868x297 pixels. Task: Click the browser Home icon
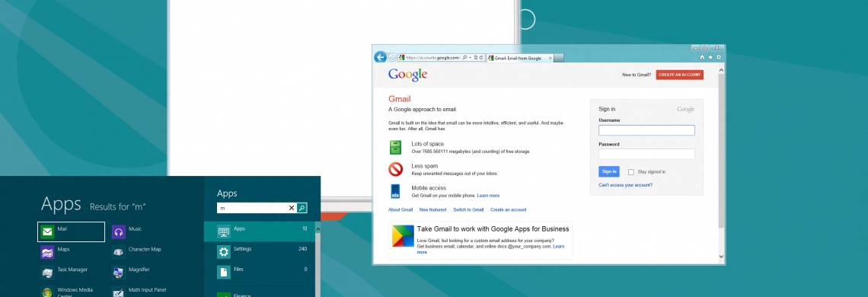tap(703, 57)
